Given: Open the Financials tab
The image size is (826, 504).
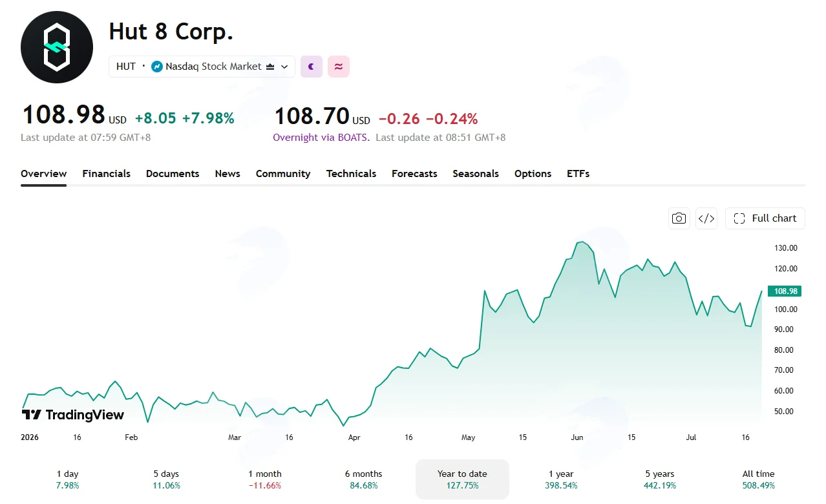Looking at the screenshot, I should tap(106, 174).
